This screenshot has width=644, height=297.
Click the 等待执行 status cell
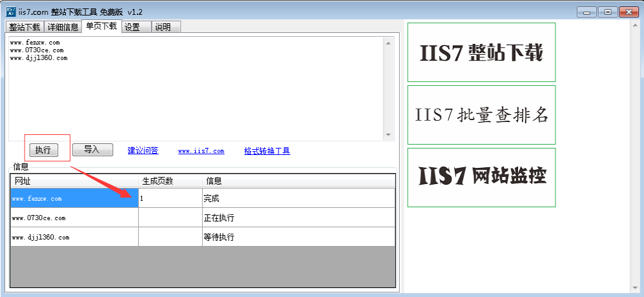(298, 237)
